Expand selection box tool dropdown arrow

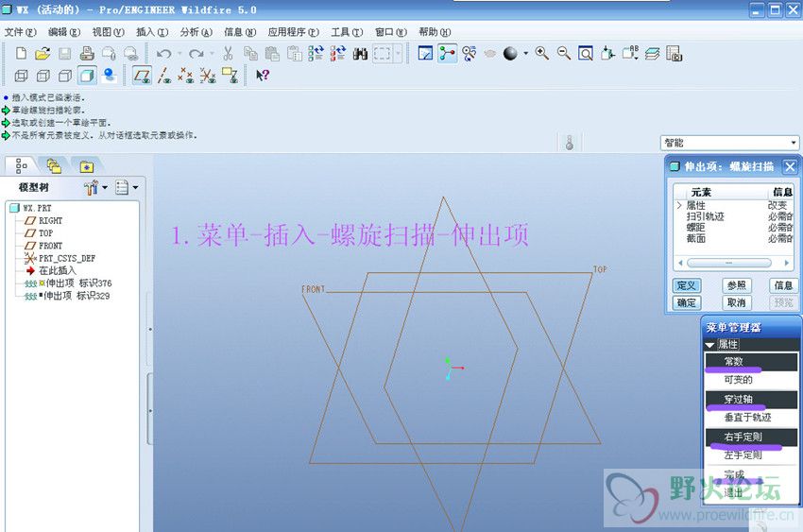pyautogui.click(x=398, y=53)
